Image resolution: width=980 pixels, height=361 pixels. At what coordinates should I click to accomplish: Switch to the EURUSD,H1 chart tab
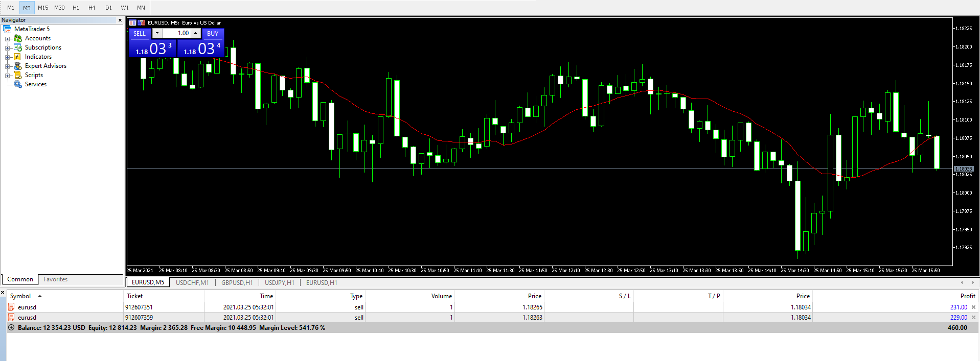(322, 283)
